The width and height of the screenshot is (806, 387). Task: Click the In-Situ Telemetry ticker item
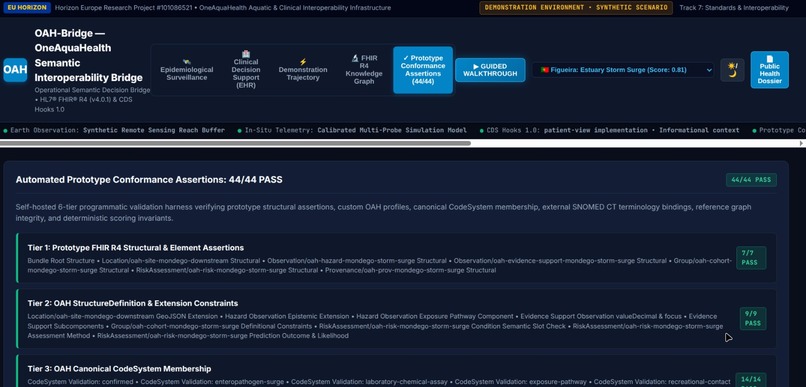pyautogui.click(x=352, y=130)
